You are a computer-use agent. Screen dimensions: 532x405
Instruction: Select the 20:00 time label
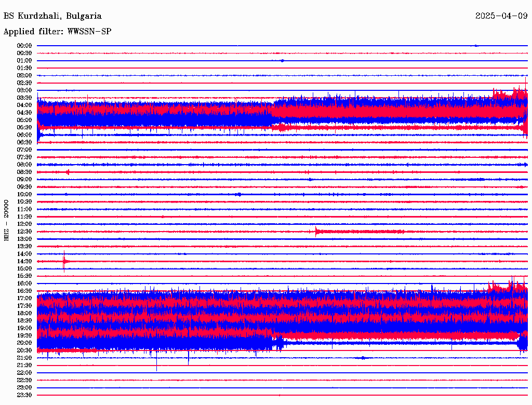24,343
